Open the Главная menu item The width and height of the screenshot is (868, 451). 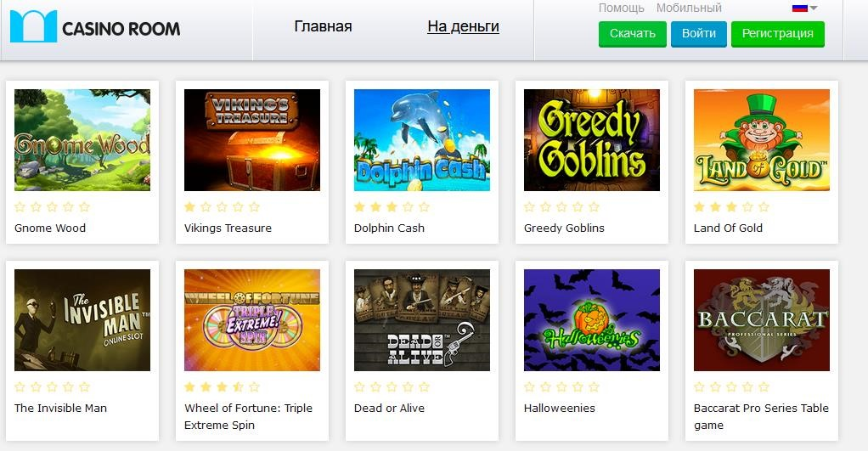pos(323,26)
